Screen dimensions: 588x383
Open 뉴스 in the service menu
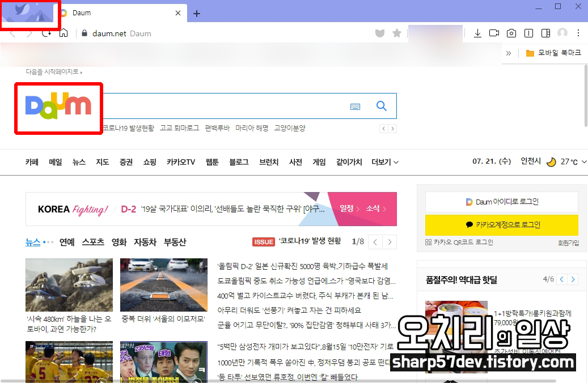click(x=79, y=162)
